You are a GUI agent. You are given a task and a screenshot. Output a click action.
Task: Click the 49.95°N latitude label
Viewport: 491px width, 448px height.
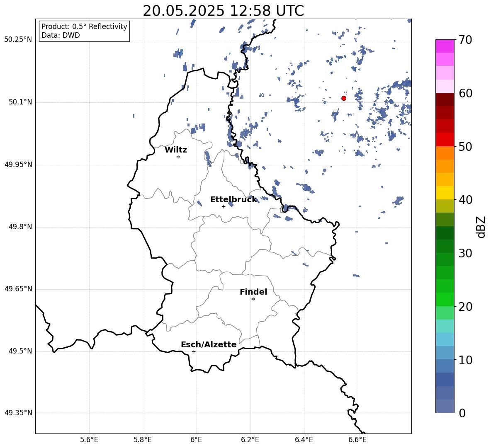pos(18,165)
